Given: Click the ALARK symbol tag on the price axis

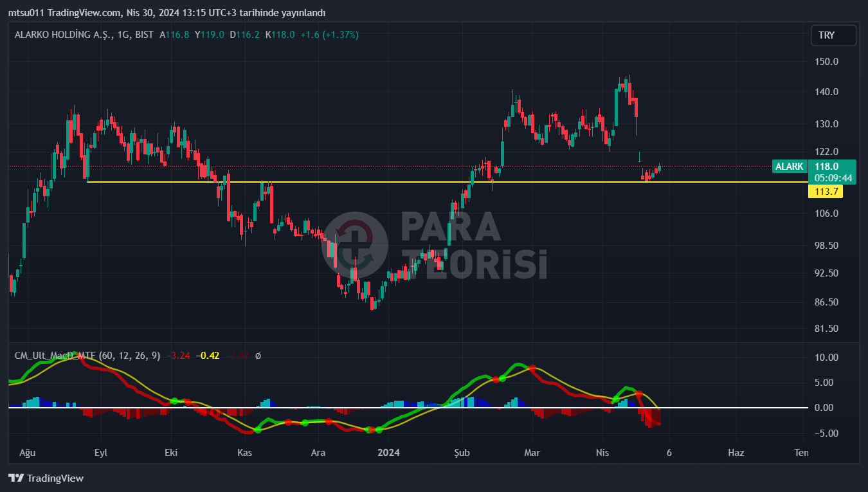Looking at the screenshot, I should tap(789, 167).
